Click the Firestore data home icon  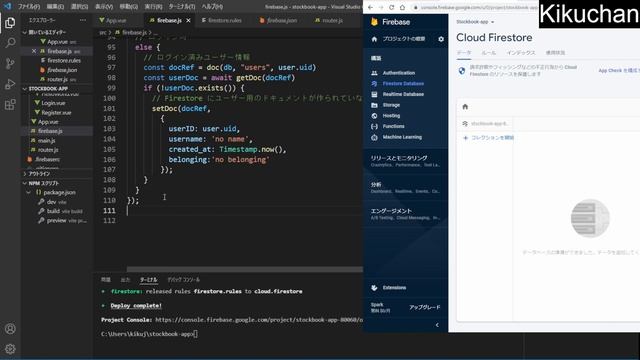465,107
